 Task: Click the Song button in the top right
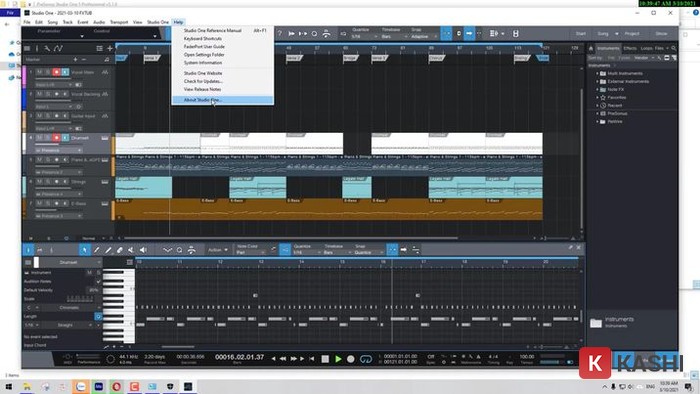coord(603,33)
